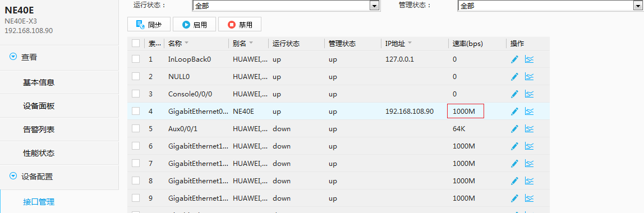Image resolution: width=644 pixels, height=213 pixels.
Task: Select the checkbox in row 7
Action: (136, 163)
